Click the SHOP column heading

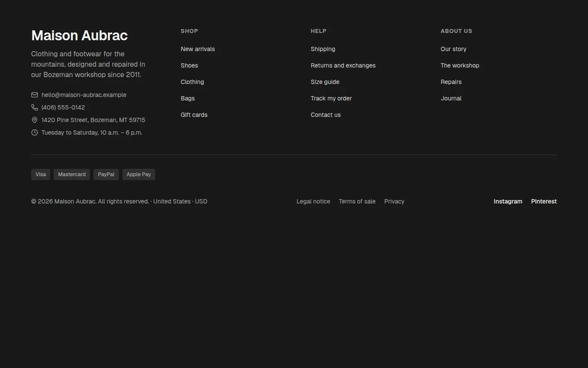click(x=189, y=31)
